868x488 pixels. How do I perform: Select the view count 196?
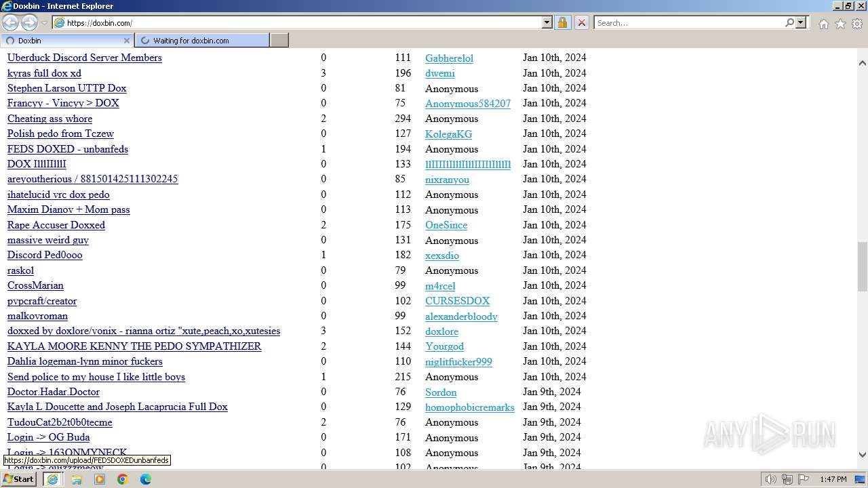click(x=403, y=73)
